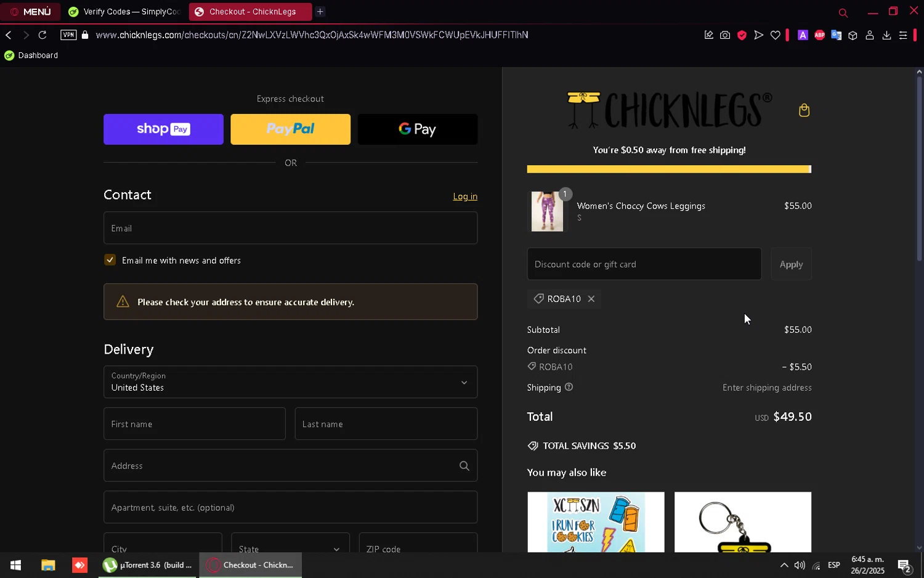
Task: Open the red arrows app in taskbar
Action: 79,565
